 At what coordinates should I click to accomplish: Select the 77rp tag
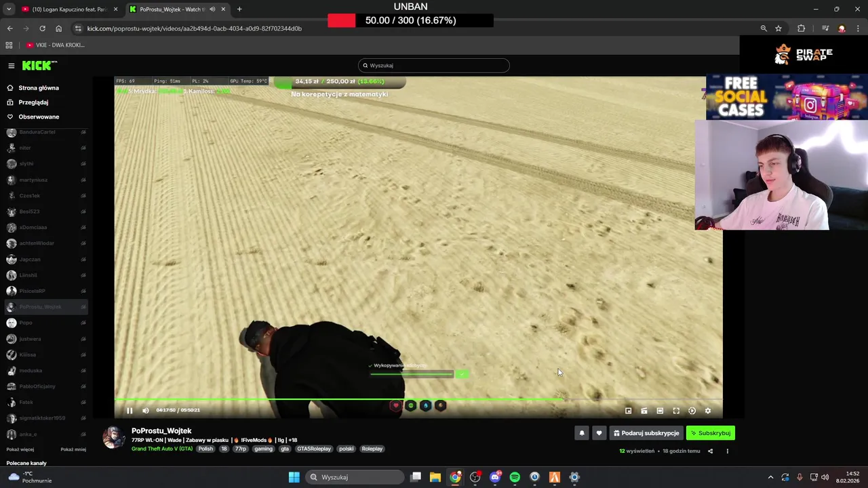pyautogui.click(x=241, y=449)
